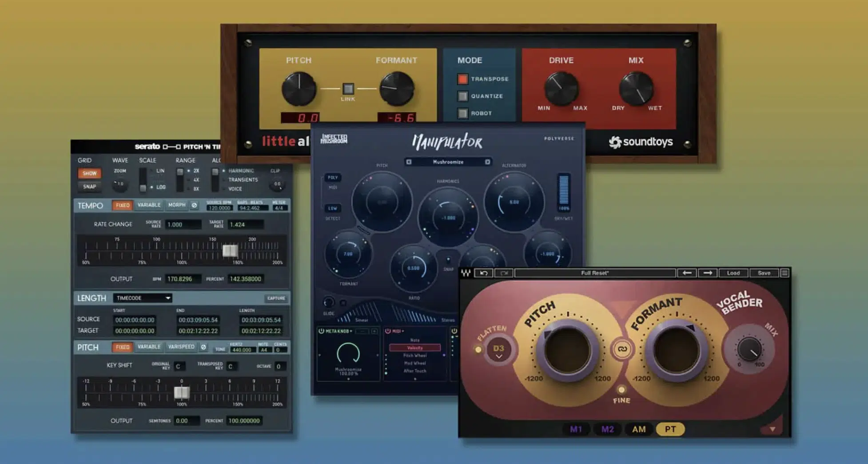Select Quantize mode on Little AlterBoy
The image size is (868, 464).
pos(462,96)
